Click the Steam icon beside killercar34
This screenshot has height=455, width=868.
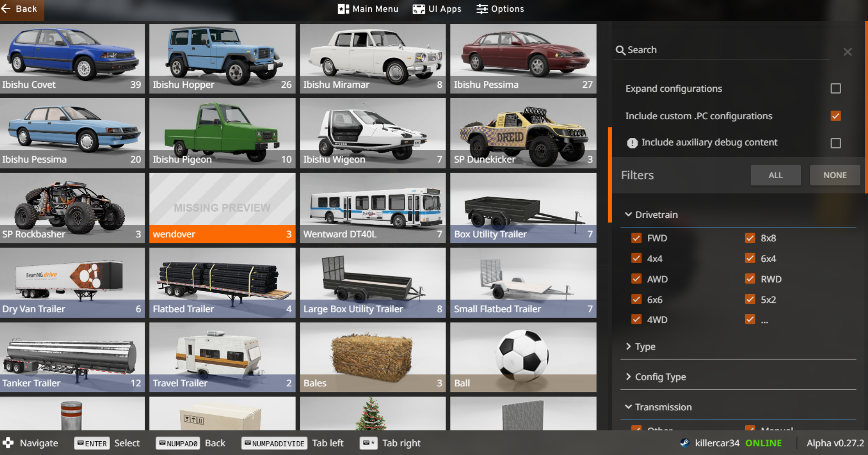[x=684, y=443]
